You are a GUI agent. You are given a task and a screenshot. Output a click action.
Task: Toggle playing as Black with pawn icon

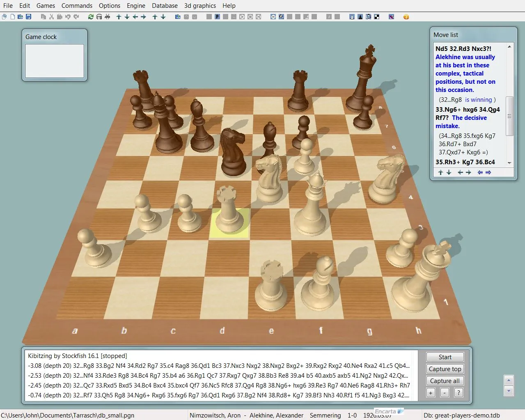point(360,17)
